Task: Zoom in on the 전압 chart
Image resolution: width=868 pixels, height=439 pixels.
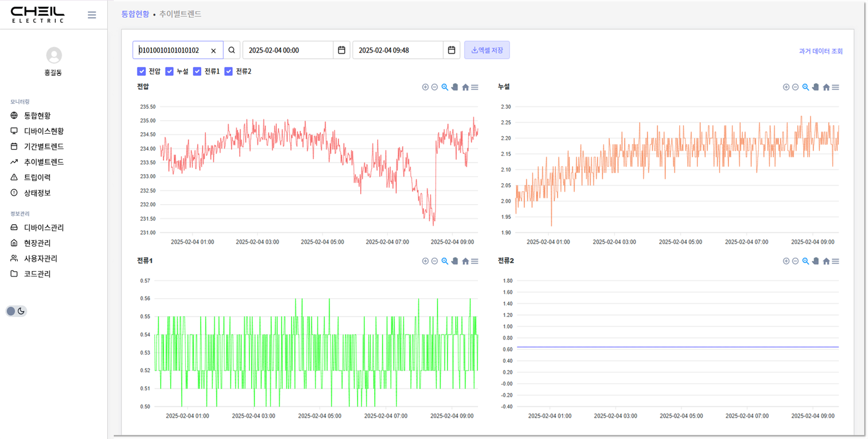Action: (x=425, y=87)
